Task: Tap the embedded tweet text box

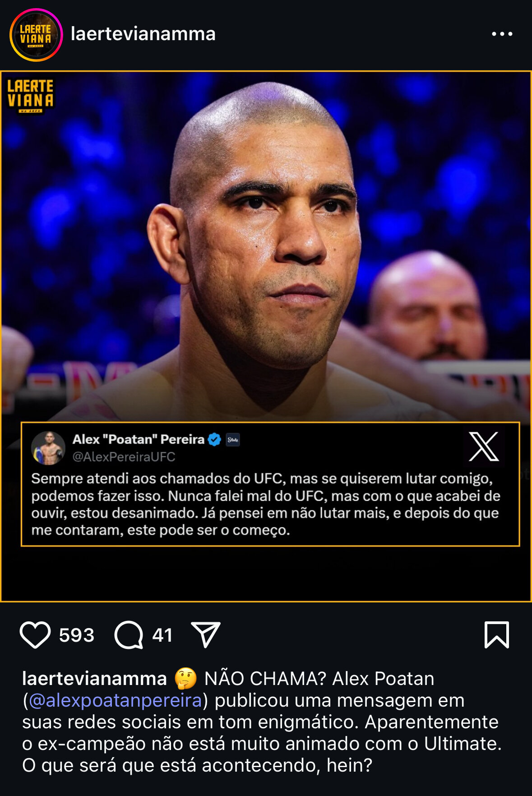Action: pos(270,484)
